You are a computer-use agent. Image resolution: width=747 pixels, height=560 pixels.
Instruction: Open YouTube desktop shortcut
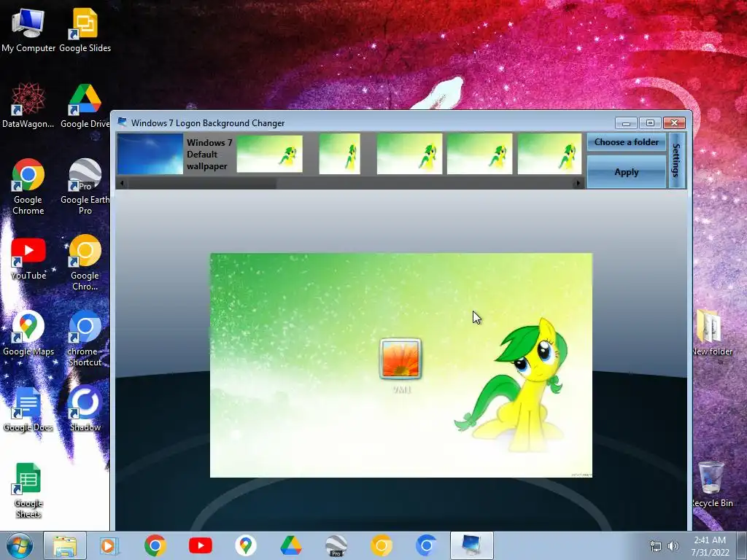point(28,259)
